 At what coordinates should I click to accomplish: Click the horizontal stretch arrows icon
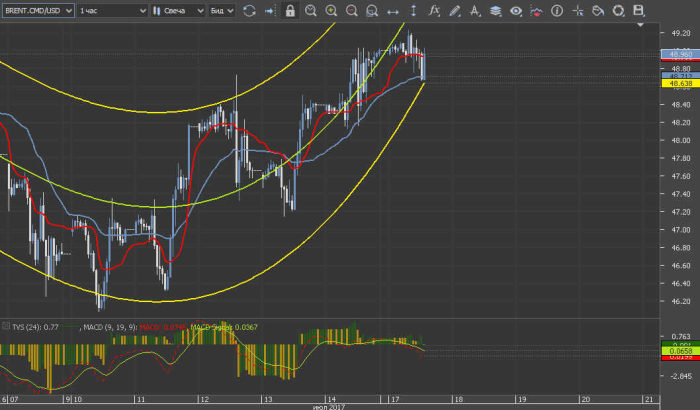392,11
